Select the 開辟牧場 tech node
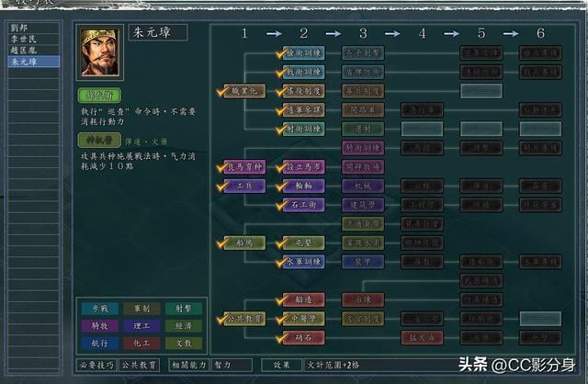Viewport: 588px width, 384px height. point(363,167)
